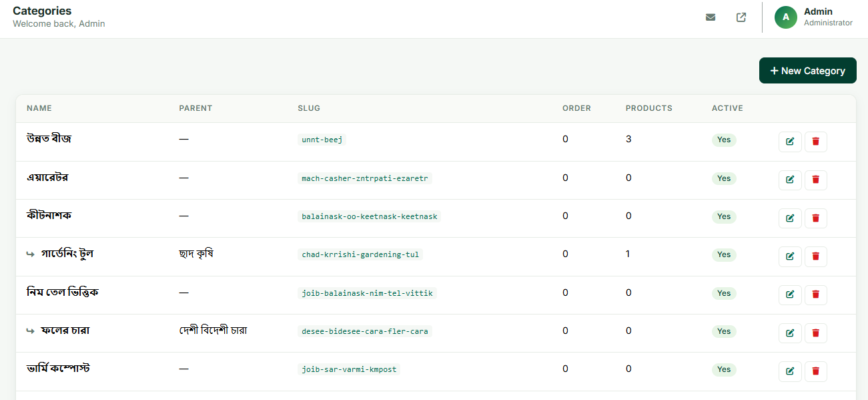Image resolution: width=868 pixels, height=400 pixels.
Task: Edit the chad-krrishi-gardening-tul category
Action: click(790, 256)
